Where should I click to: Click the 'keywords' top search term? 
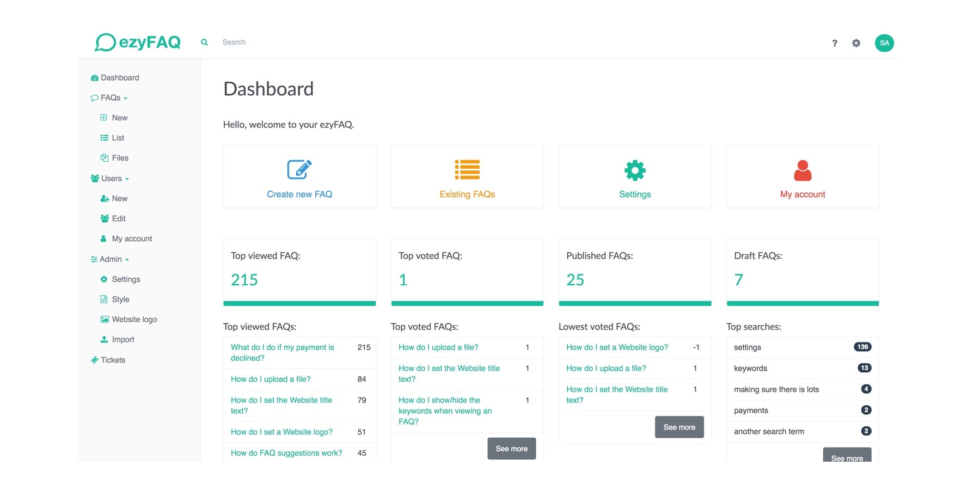click(750, 369)
